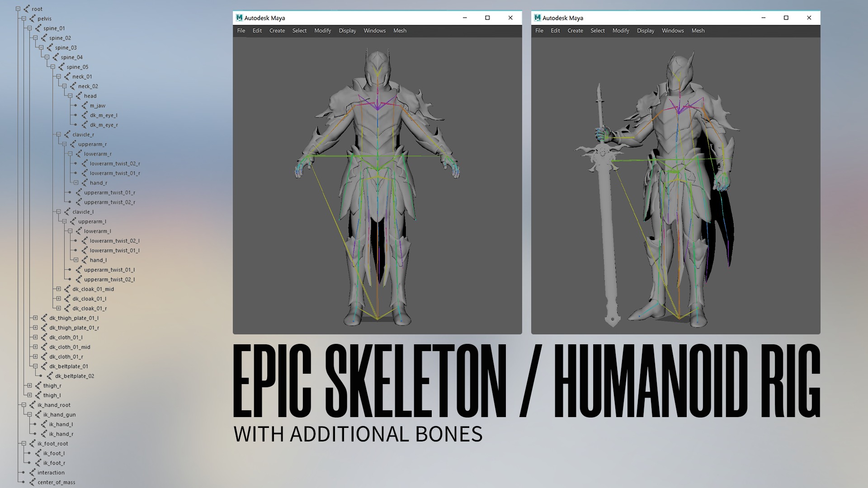Click the bone icon beside lowerarm_l
This screenshot has width=868, height=488.
click(79, 231)
